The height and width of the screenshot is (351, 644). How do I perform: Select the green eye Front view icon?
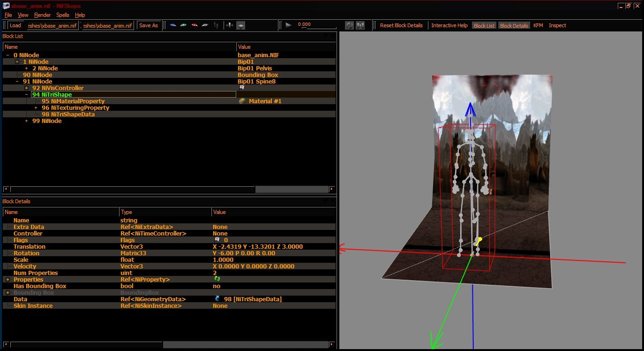[x=184, y=25]
